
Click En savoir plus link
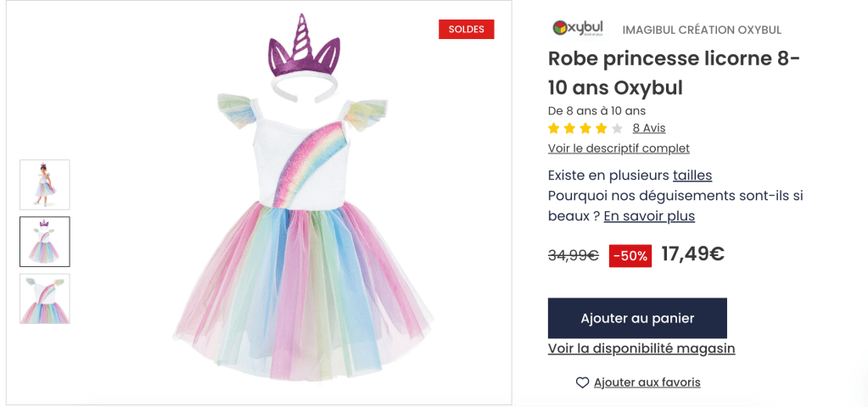[x=649, y=216]
